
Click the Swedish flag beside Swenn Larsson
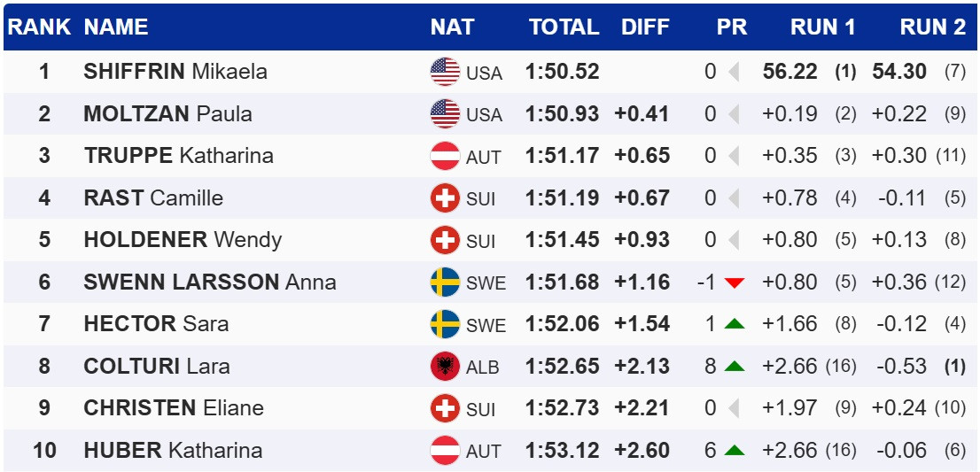(445, 282)
